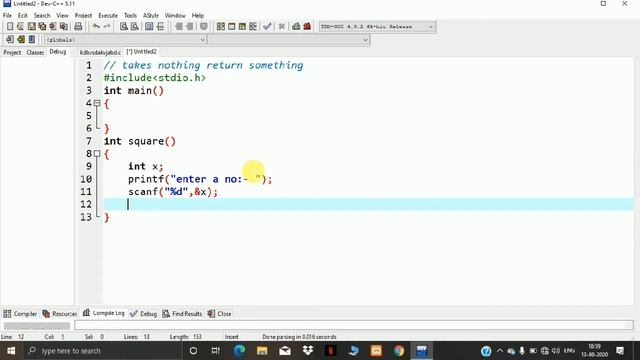Open the View menu
Screen dimensions: 640x360
tap(62, 16)
